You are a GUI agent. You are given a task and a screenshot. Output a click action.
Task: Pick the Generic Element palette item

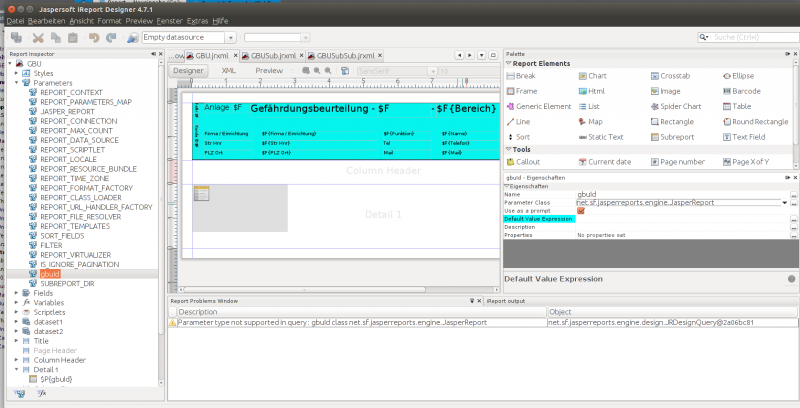click(x=539, y=107)
